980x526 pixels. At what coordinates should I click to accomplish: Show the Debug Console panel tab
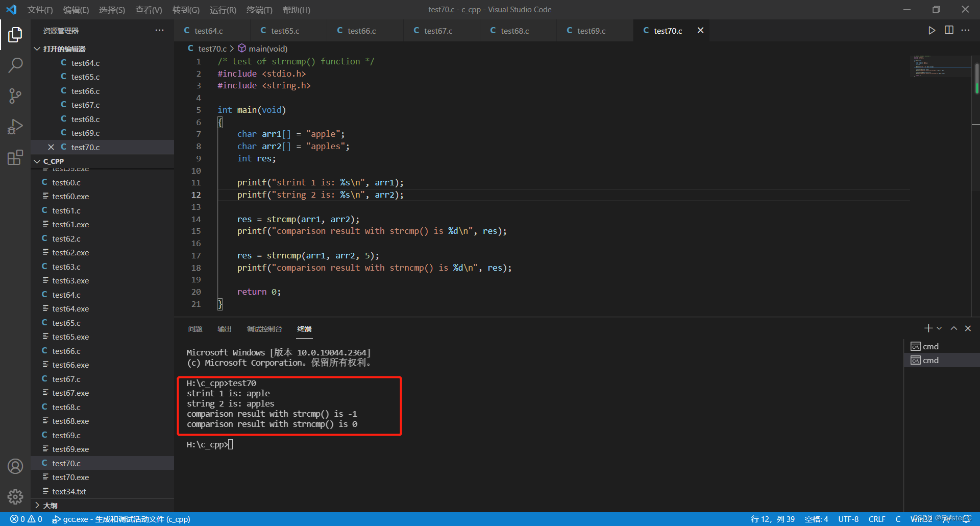264,329
